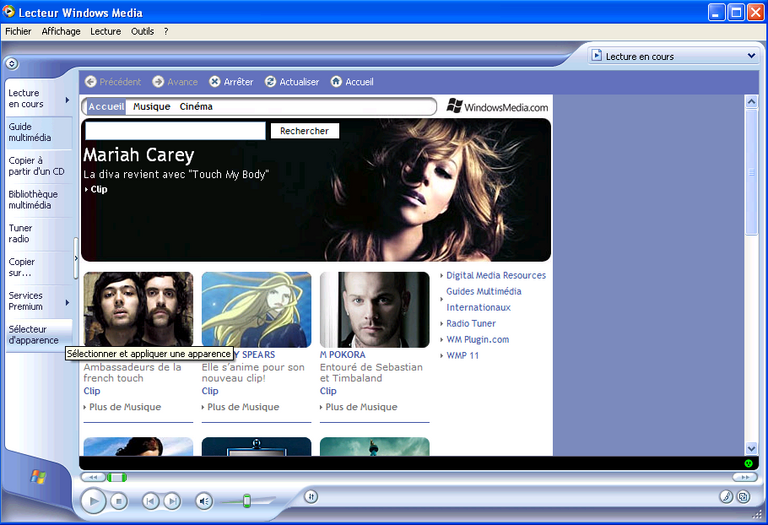Viewport: 768px width, 525px height.
Task: Open the Fichier menu
Action: click(18, 31)
